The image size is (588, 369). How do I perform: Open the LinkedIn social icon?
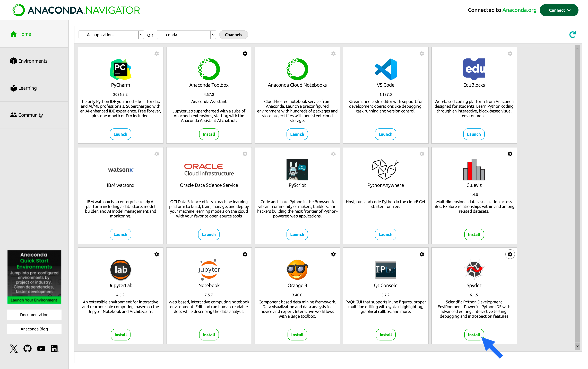coord(54,348)
